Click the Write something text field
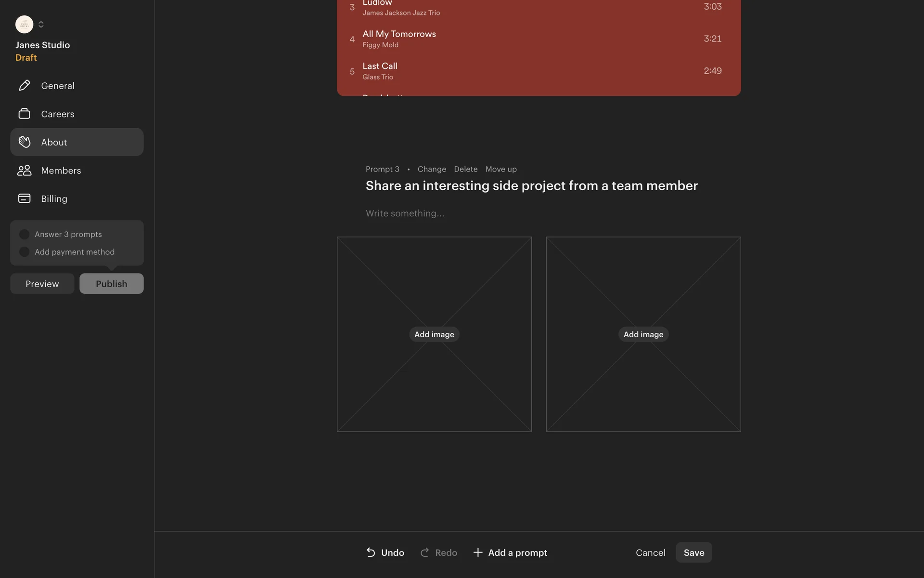Screen dimensions: 924x578 pyautogui.click(x=405, y=213)
